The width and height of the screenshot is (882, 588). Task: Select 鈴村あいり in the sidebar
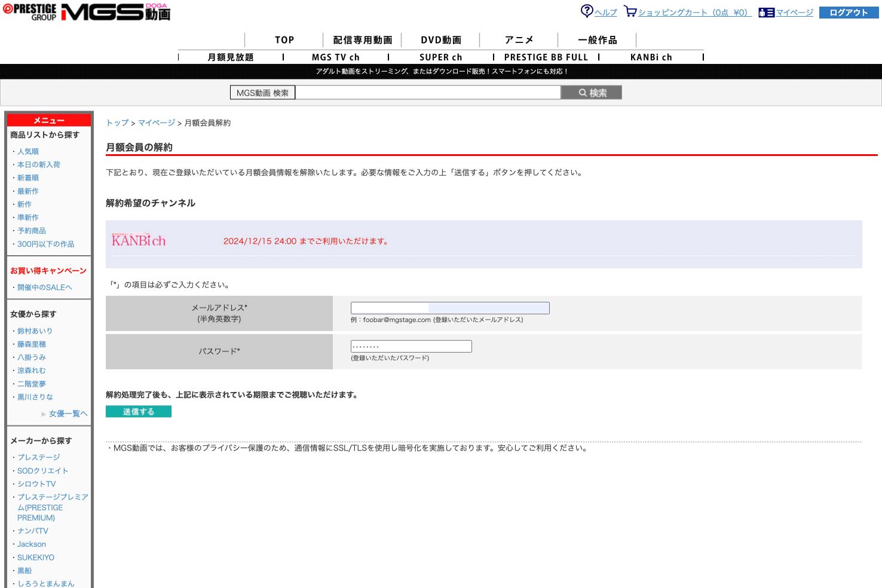tap(35, 331)
